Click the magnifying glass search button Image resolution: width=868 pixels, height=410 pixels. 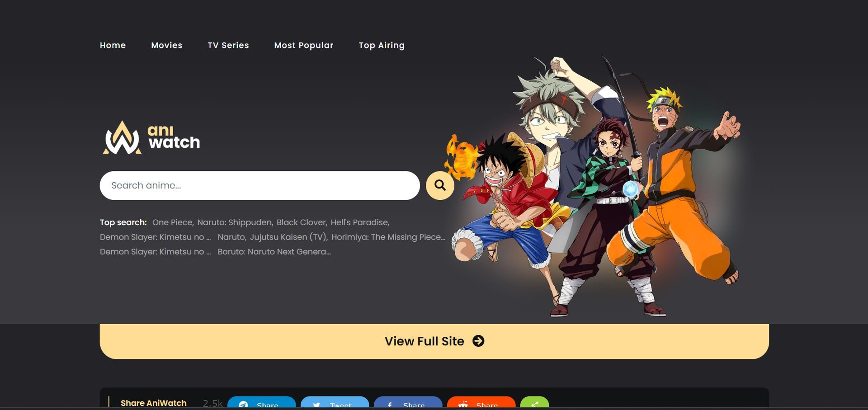[440, 185]
